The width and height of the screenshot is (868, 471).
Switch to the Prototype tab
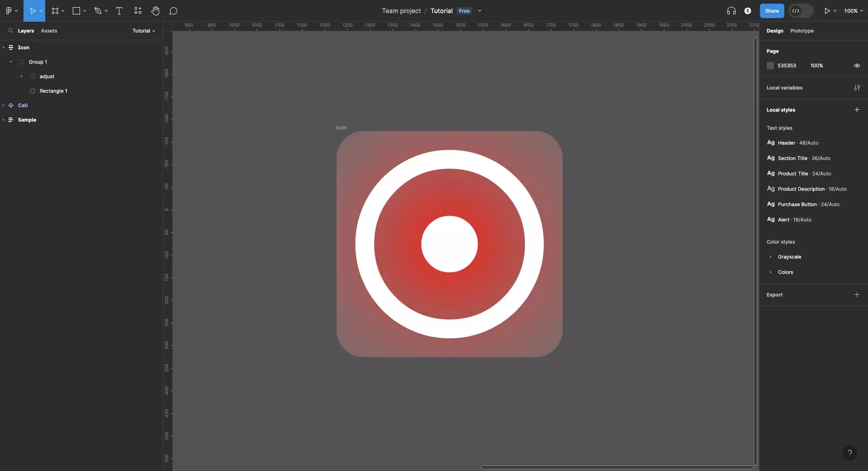click(x=802, y=31)
